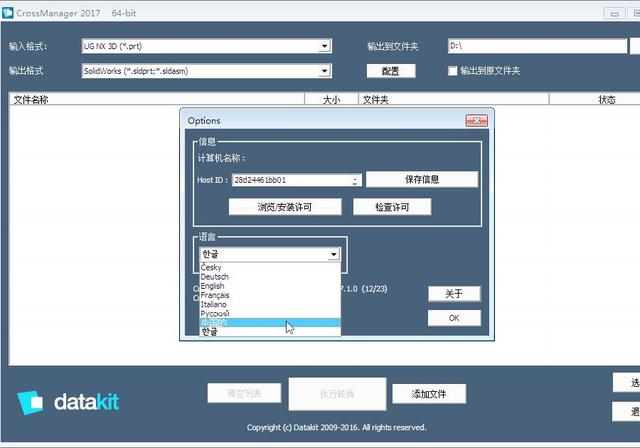Choose Česky in the language list

(211, 268)
